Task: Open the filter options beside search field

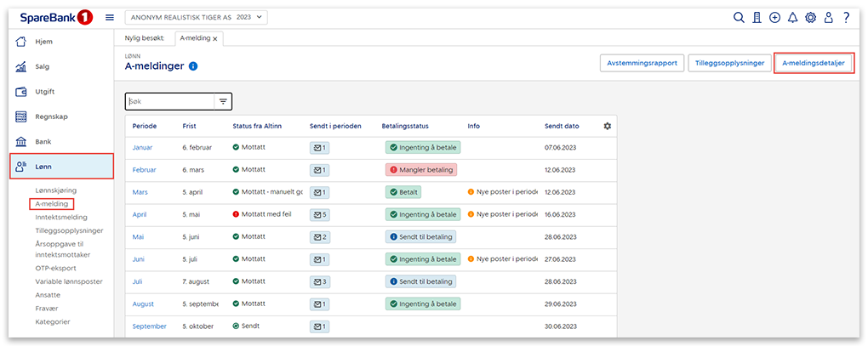Action: click(x=223, y=101)
